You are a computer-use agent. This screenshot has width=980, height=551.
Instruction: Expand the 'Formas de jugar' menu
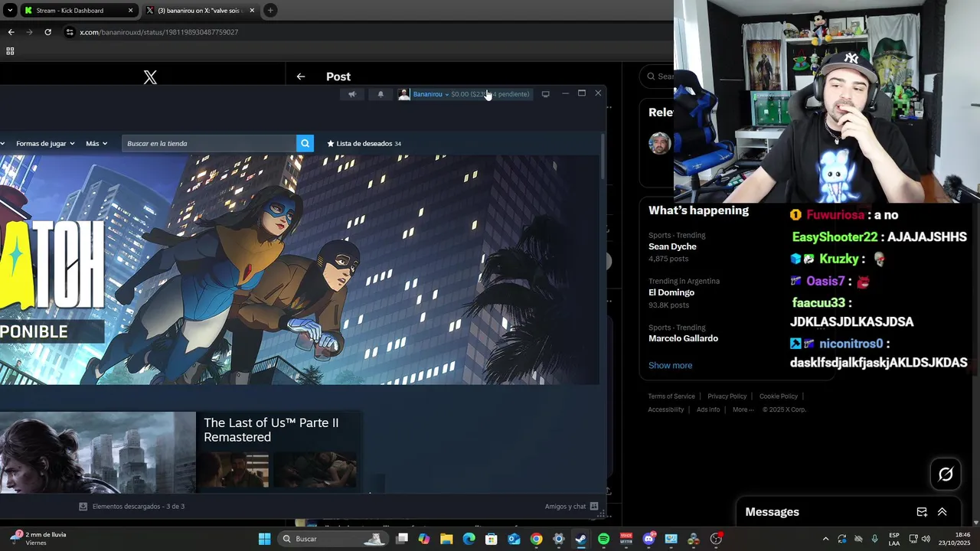pyautogui.click(x=45, y=143)
